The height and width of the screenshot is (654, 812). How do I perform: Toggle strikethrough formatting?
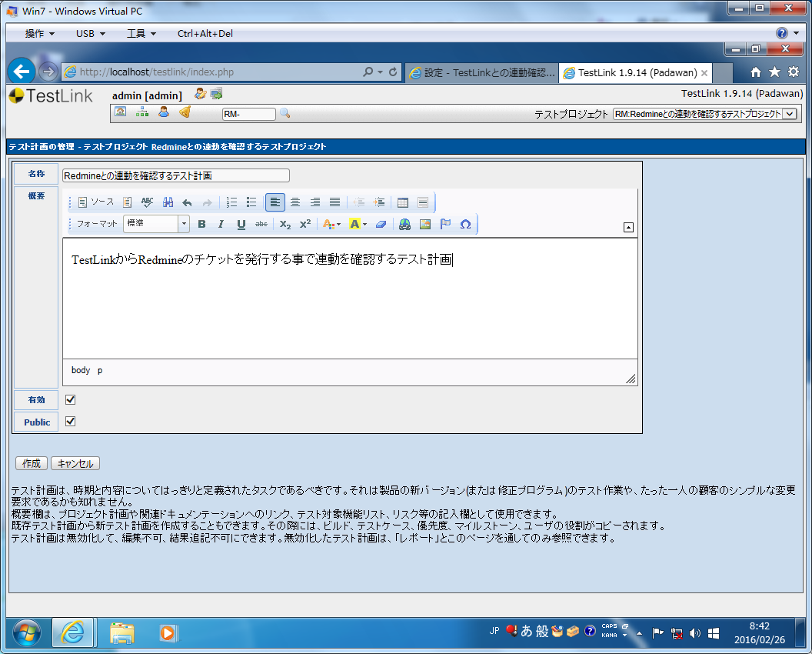(261, 224)
